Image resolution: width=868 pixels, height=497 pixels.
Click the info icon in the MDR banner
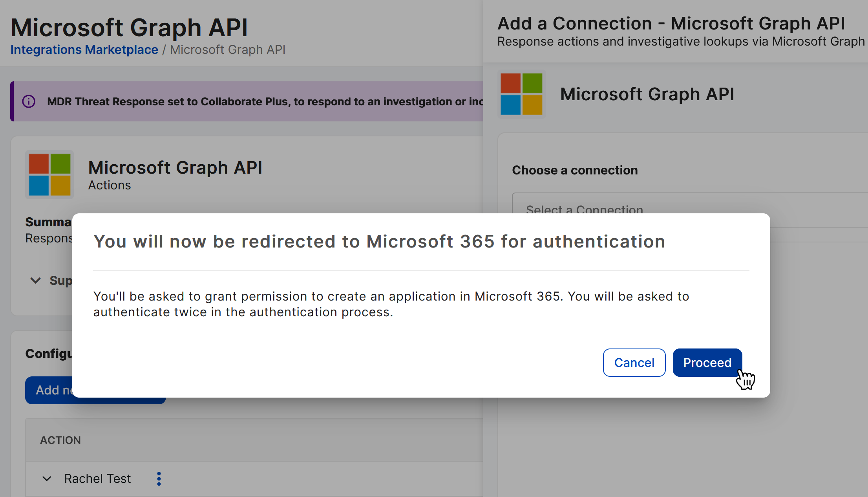tap(29, 101)
